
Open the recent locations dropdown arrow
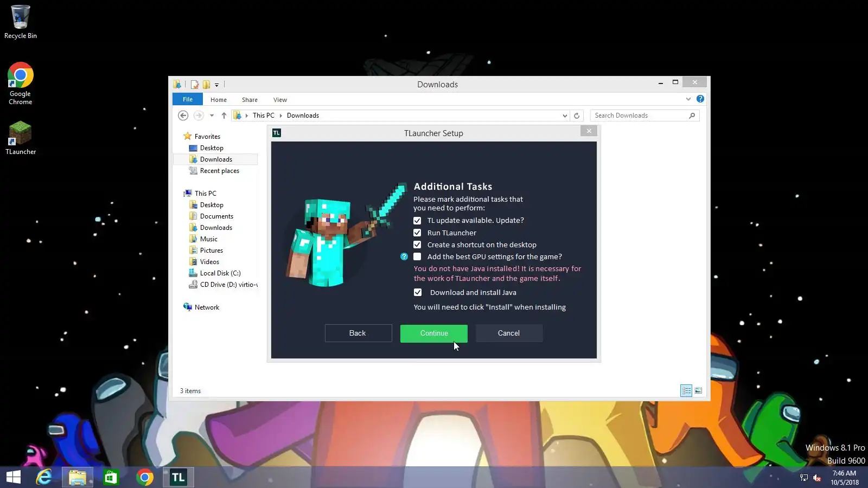pyautogui.click(x=212, y=115)
